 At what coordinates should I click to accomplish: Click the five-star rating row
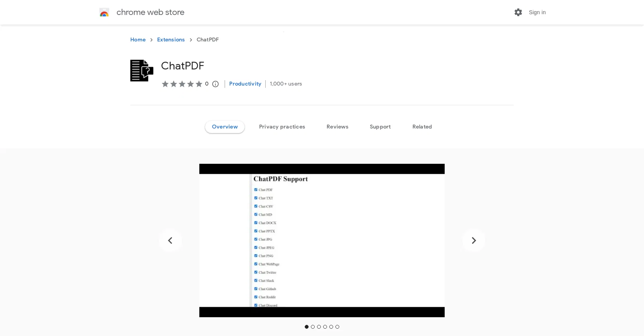182,84
